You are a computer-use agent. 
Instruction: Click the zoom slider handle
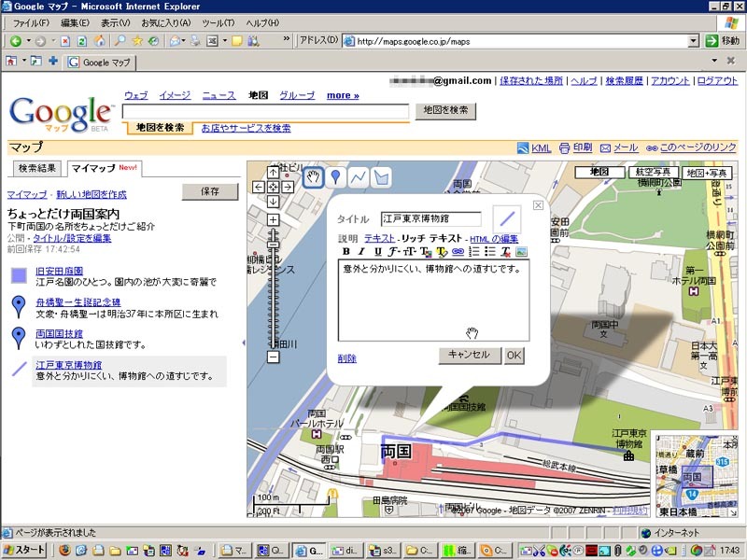click(273, 245)
